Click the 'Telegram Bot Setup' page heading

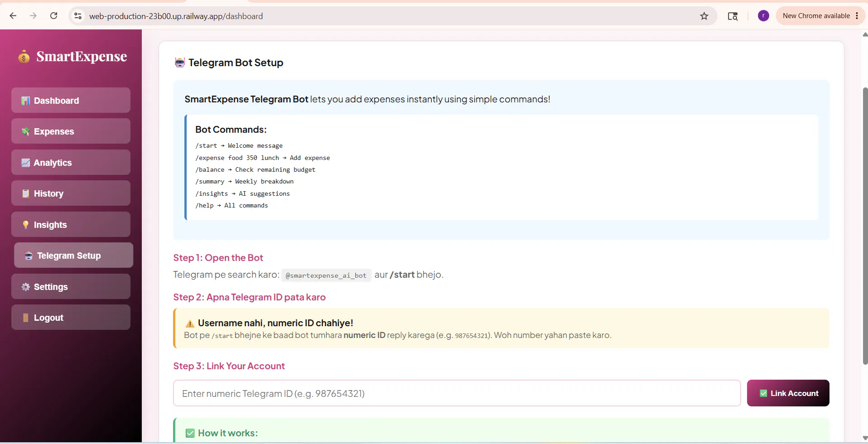tap(236, 63)
